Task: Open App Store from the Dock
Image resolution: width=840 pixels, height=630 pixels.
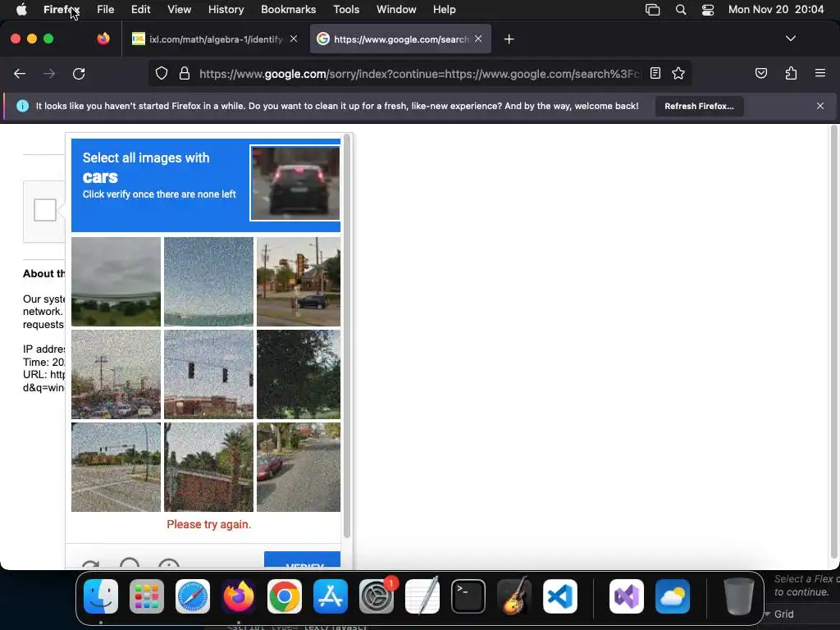Action: (331, 596)
